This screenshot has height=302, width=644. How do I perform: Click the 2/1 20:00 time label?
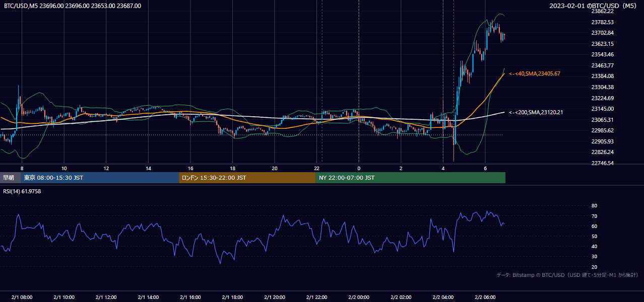tap(275, 297)
